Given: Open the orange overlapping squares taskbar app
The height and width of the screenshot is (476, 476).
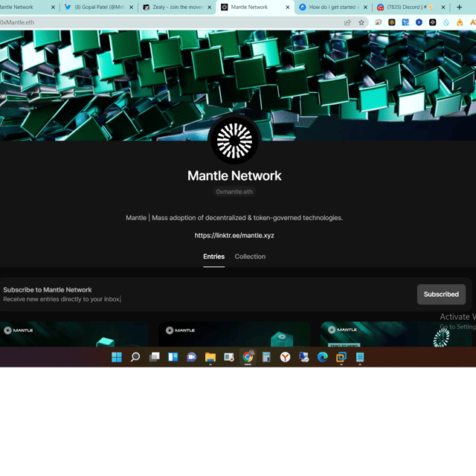Looking at the screenshot, I should click(x=341, y=357).
